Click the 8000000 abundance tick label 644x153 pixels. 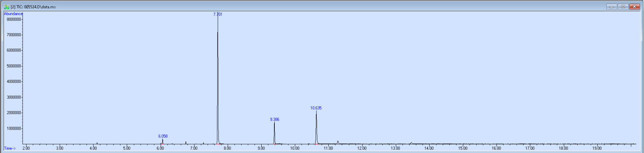(x=14, y=19)
